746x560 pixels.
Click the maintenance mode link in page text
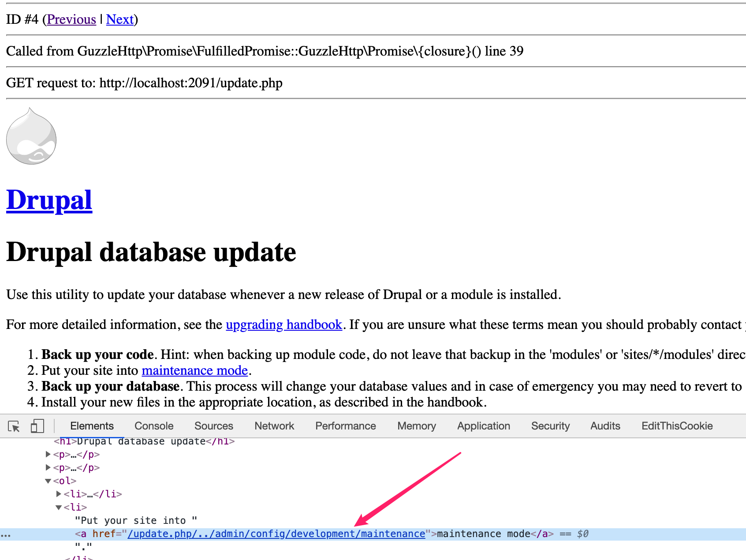click(194, 371)
